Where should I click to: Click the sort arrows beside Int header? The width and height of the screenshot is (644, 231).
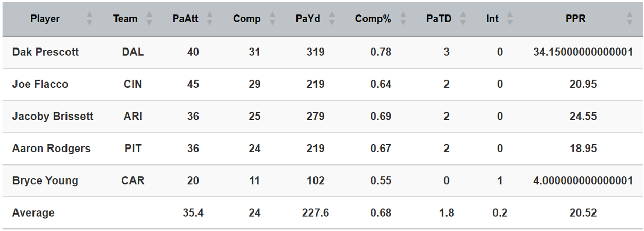click(x=510, y=19)
